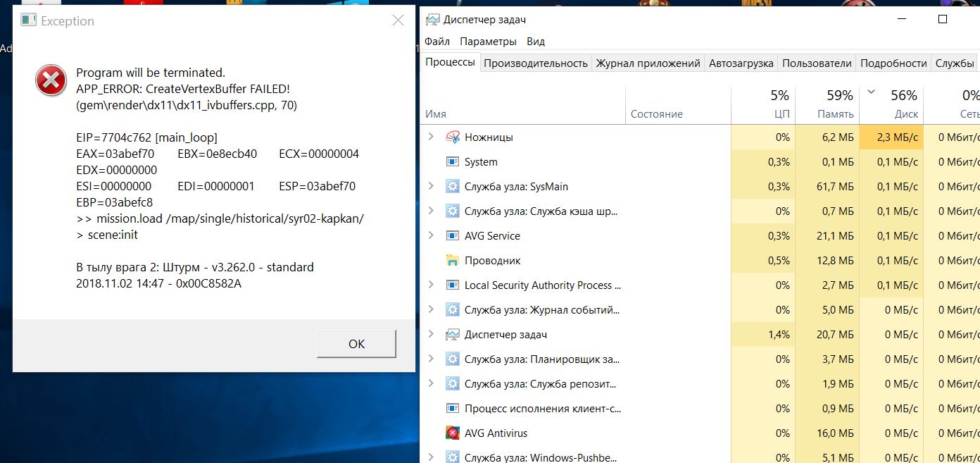Switch to the Журнал приложений tab

point(648,63)
